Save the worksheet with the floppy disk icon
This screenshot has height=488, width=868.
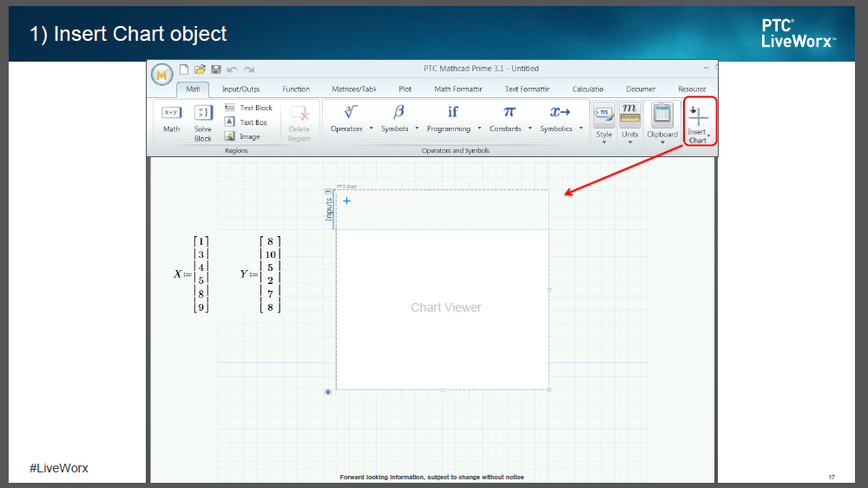[x=216, y=69]
